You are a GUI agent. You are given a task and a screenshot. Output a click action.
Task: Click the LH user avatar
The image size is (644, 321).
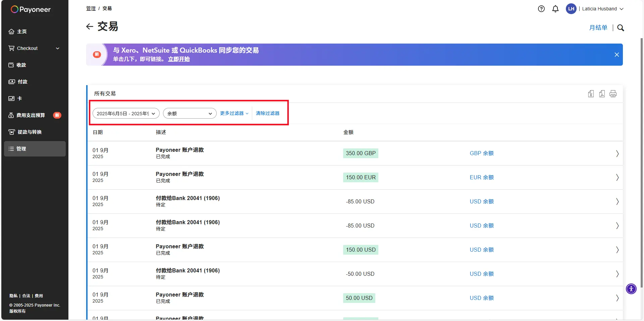pyautogui.click(x=571, y=9)
